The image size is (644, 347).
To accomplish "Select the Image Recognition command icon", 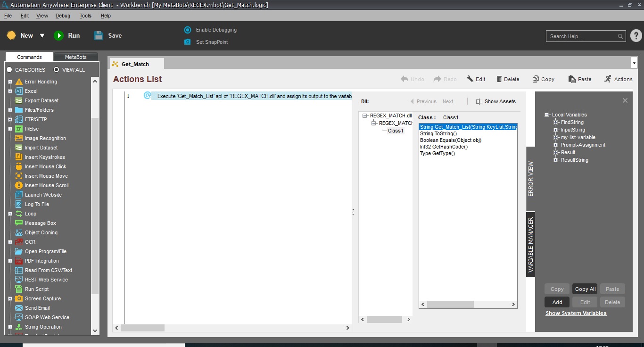I will point(19,138).
